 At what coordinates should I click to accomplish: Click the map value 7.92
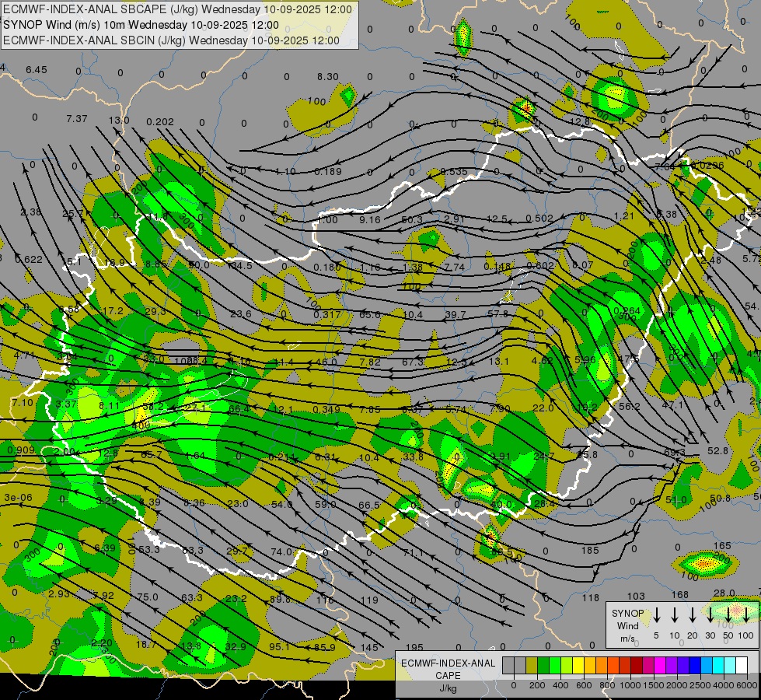pyautogui.click(x=104, y=596)
